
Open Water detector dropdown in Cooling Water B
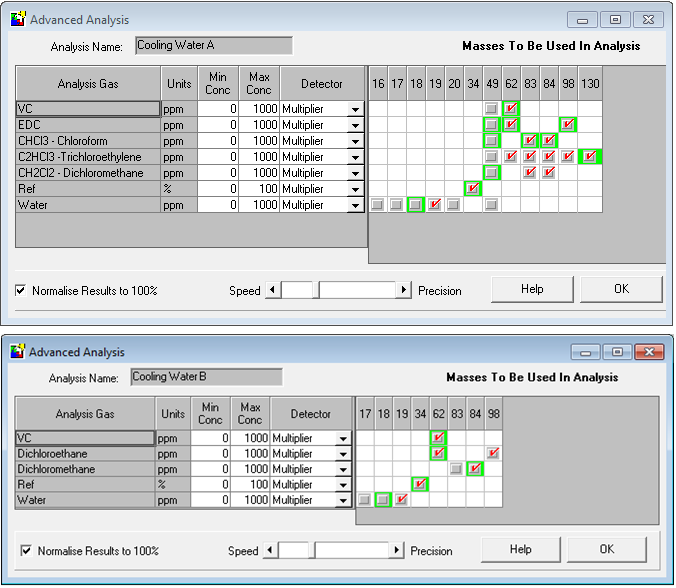click(343, 500)
